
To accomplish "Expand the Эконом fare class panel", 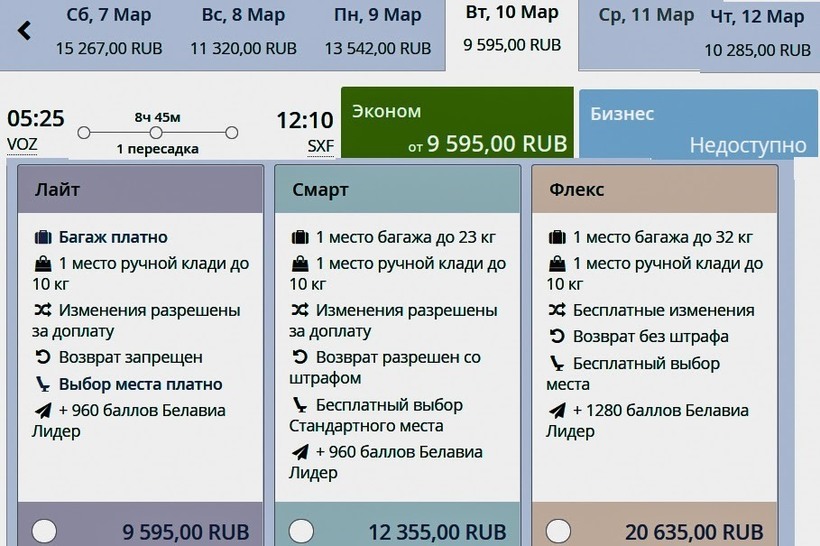I will (x=457, y=123).
